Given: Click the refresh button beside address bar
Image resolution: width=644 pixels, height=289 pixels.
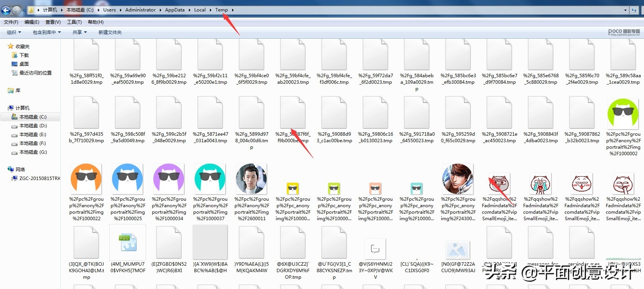Looking at the screenshot, I should 634,10.
